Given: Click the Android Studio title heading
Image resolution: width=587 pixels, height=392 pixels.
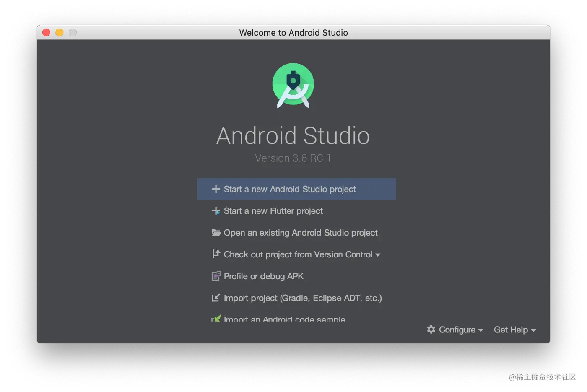Looking at the screenshot, I should [293, 136].
